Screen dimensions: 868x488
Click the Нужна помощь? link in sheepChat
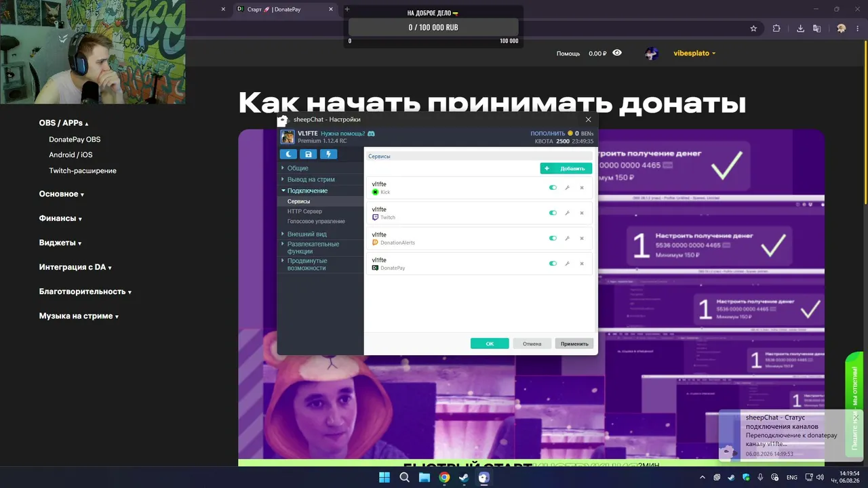click(x=342, y=134)
